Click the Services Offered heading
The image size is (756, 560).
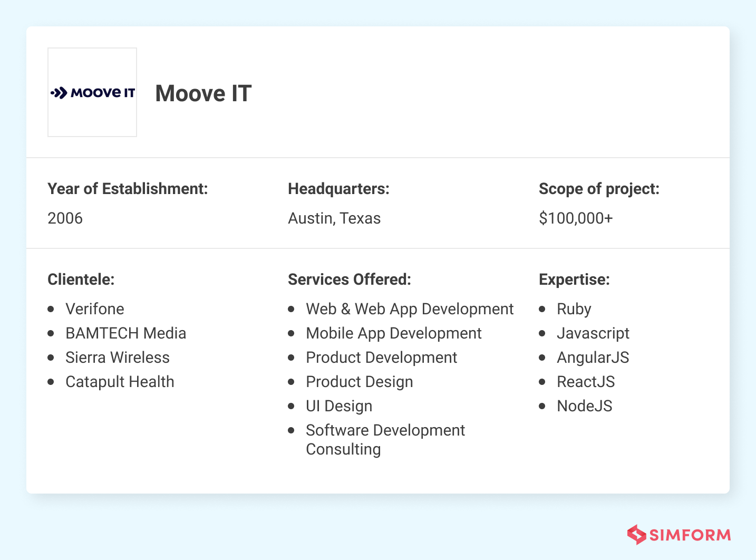point(350,279)
